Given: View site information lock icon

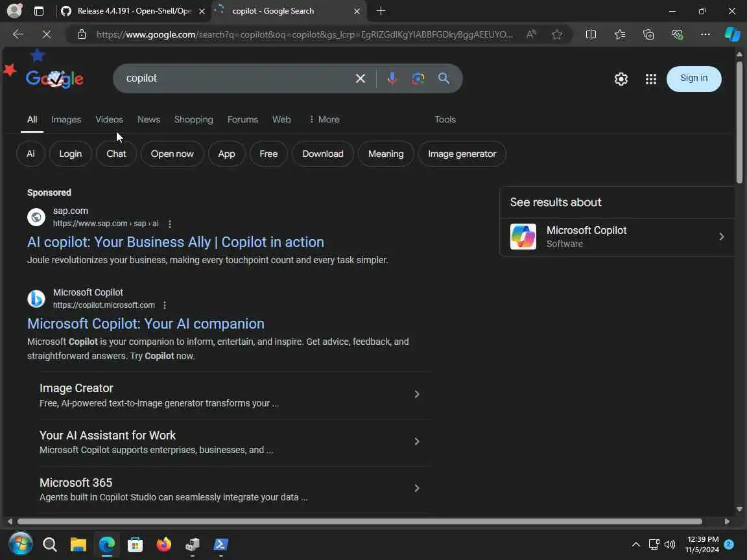Looking at the screenshot, I should [82, 34].
